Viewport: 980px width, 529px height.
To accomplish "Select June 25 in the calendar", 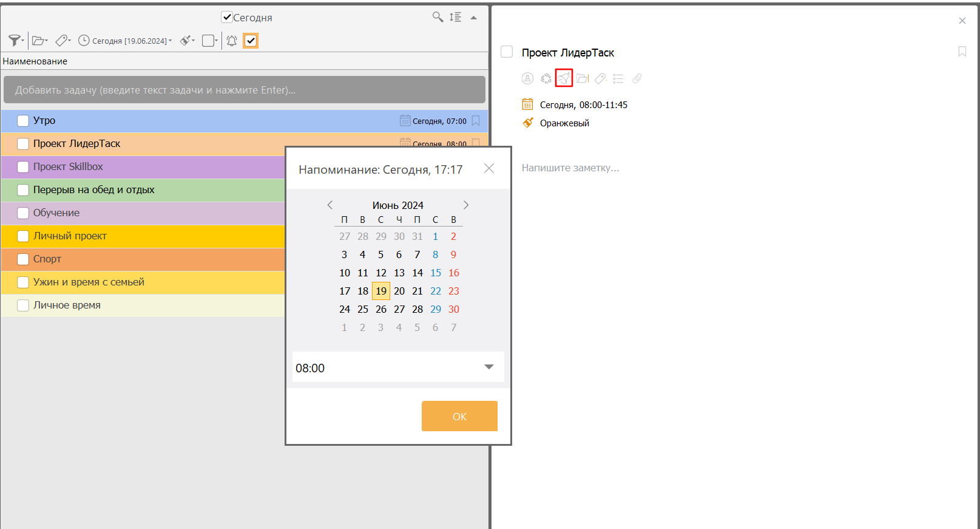I will tap(363, 309).
